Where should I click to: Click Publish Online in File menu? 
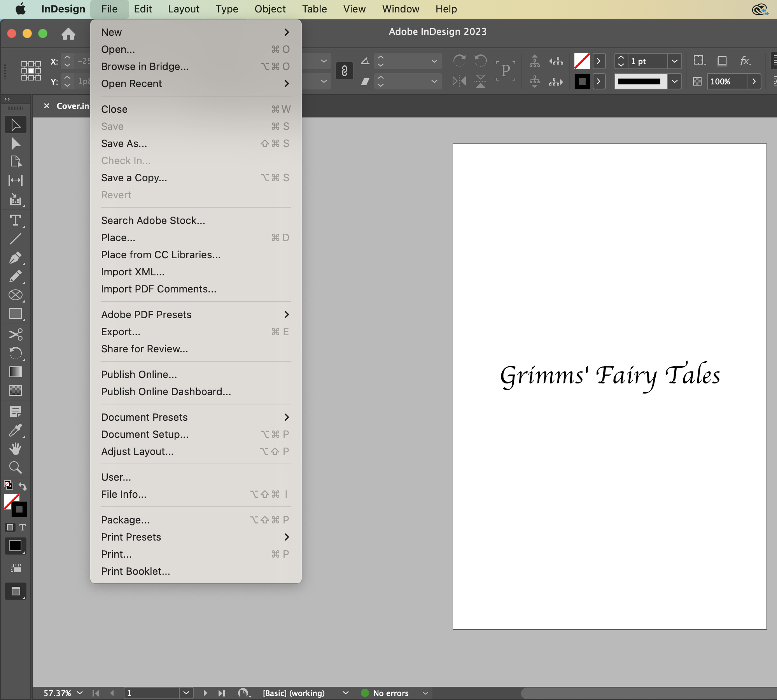point(139,374)
